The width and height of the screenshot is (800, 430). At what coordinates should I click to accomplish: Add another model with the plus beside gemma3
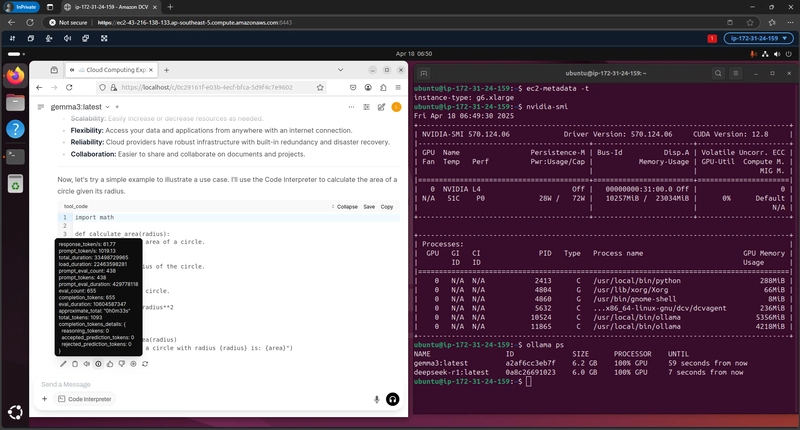117,107
